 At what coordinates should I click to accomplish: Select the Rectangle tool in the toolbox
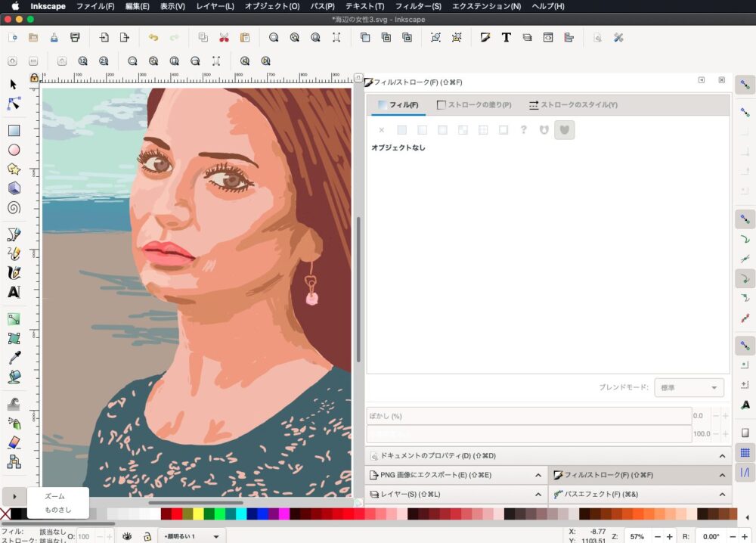tap(14, 130)
